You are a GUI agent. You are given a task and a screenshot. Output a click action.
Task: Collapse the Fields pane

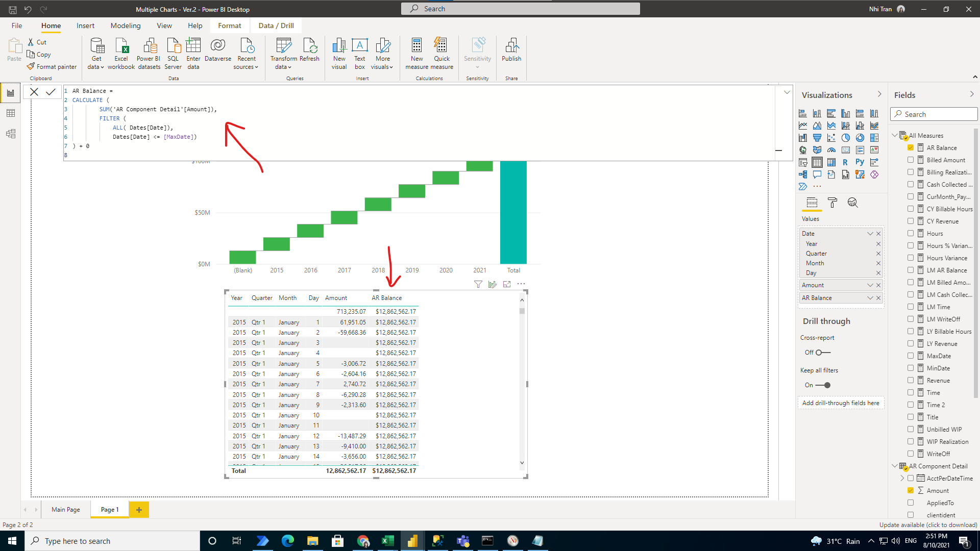(971, 94)
